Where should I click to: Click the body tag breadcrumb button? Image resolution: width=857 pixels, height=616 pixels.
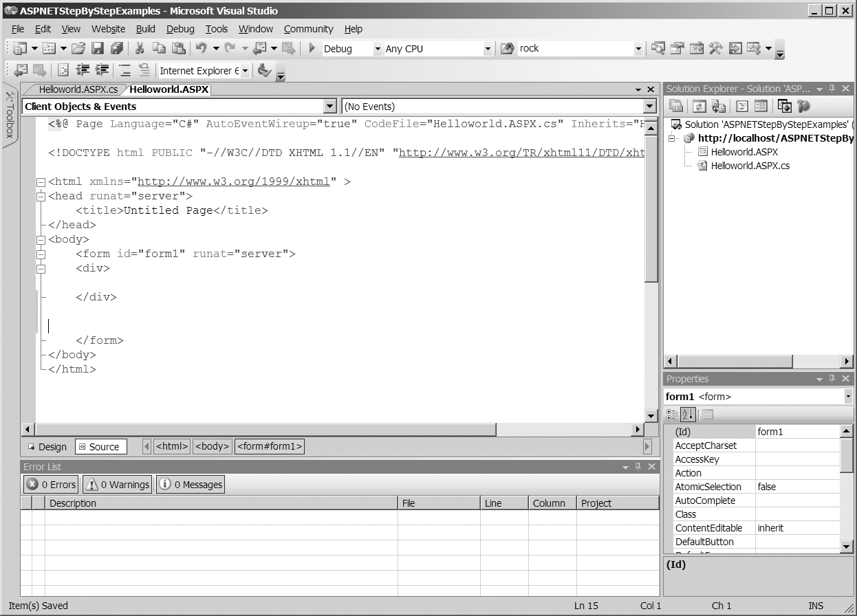[x=212, y=446]
